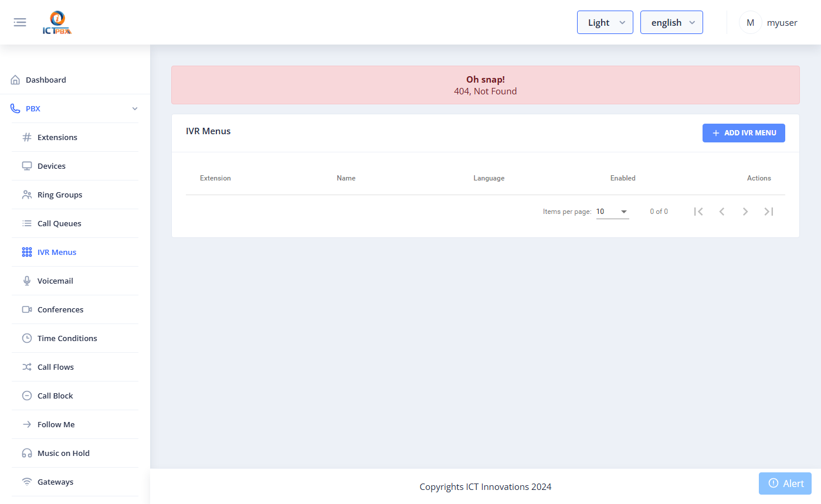Click the Call Queues list icon

click(27, 223)
